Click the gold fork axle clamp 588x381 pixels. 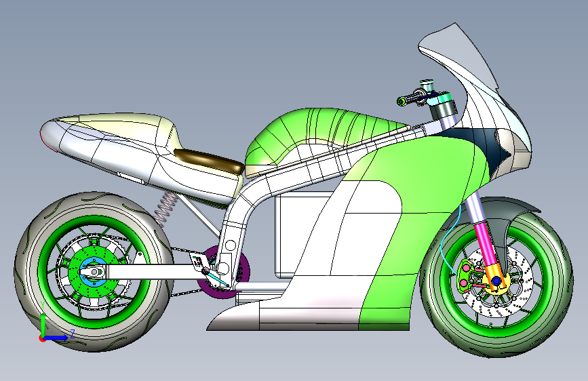496,277
